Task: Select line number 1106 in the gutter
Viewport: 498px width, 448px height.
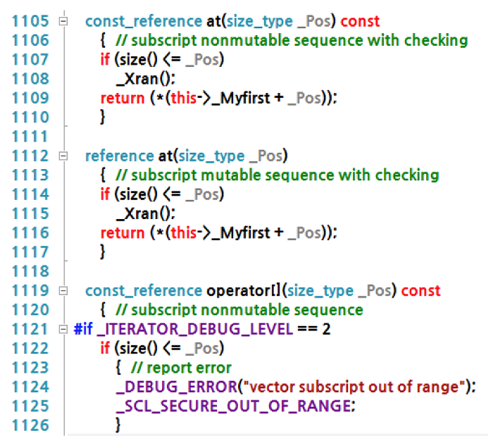Action: [x=30, y=41]
